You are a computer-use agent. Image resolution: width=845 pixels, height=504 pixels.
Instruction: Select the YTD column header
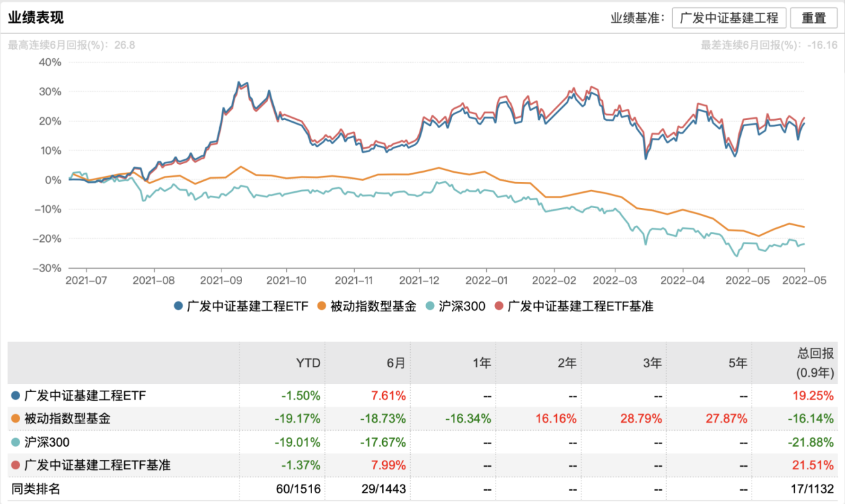(308, 363)
